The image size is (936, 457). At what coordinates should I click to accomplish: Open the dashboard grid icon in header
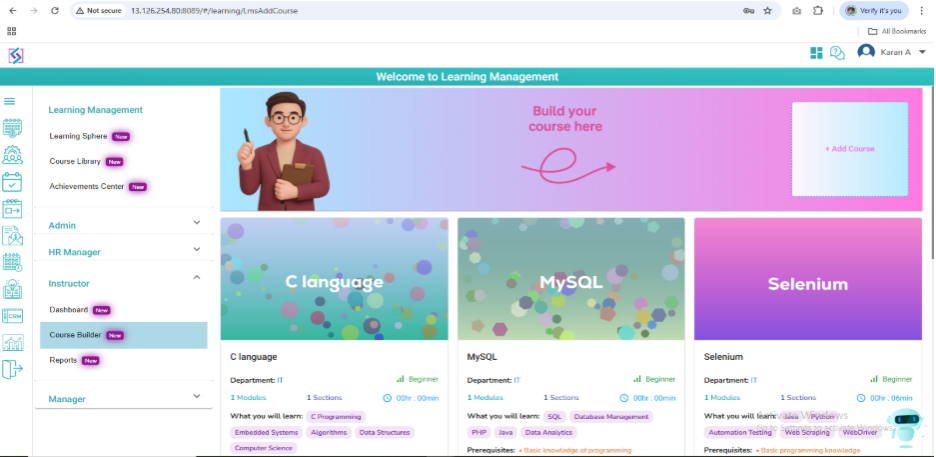pos(816,53)
